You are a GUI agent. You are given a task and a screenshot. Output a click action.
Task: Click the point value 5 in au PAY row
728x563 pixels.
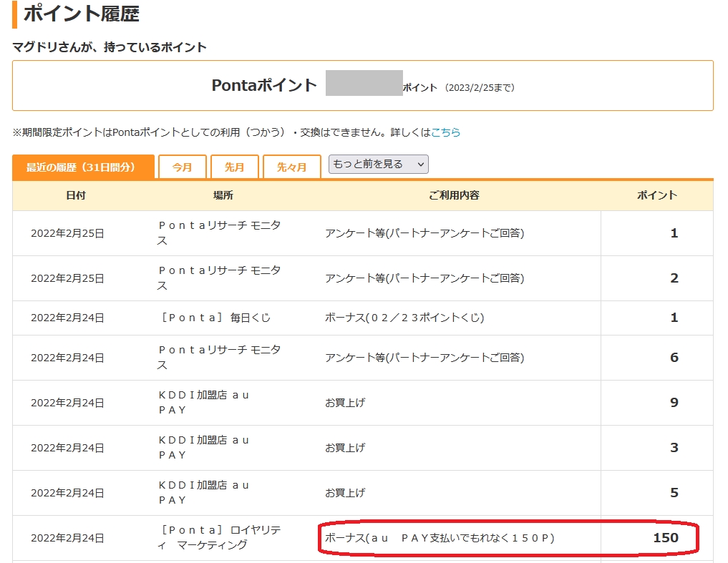(x=674, y=493)
